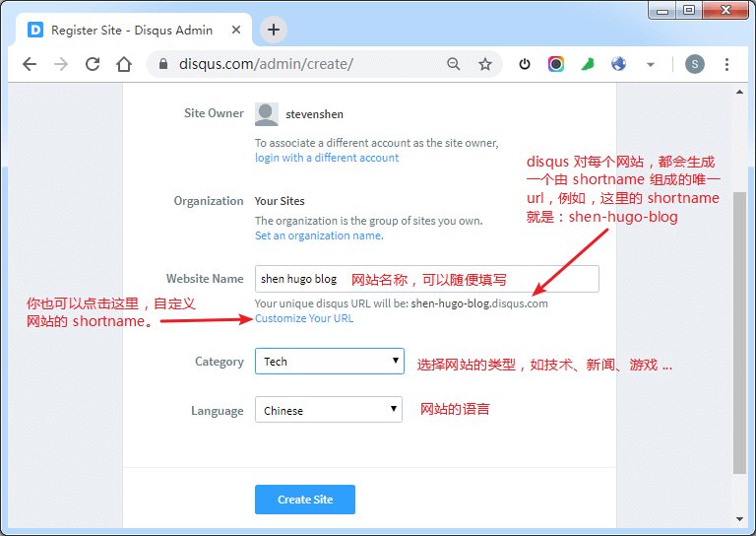Viewport: 756px width, 536px height.
Task: Click the stevenshen avatar image
Action: (266, 114)
